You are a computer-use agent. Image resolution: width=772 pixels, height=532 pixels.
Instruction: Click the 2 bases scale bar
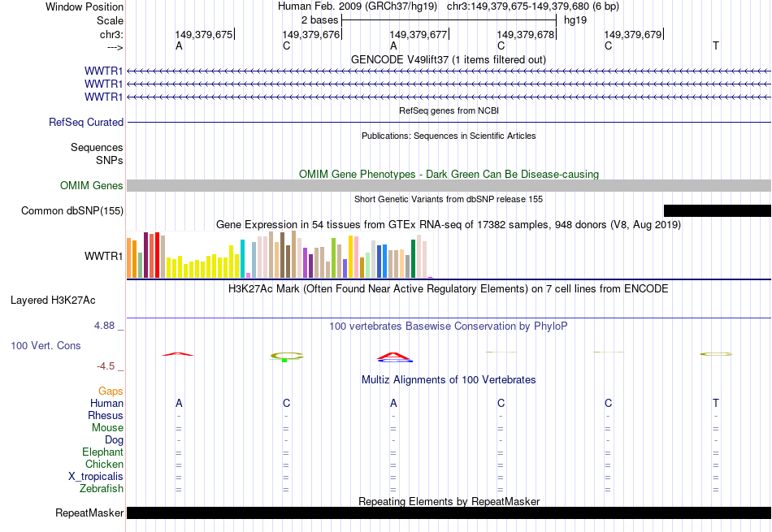tap(449, 20)
